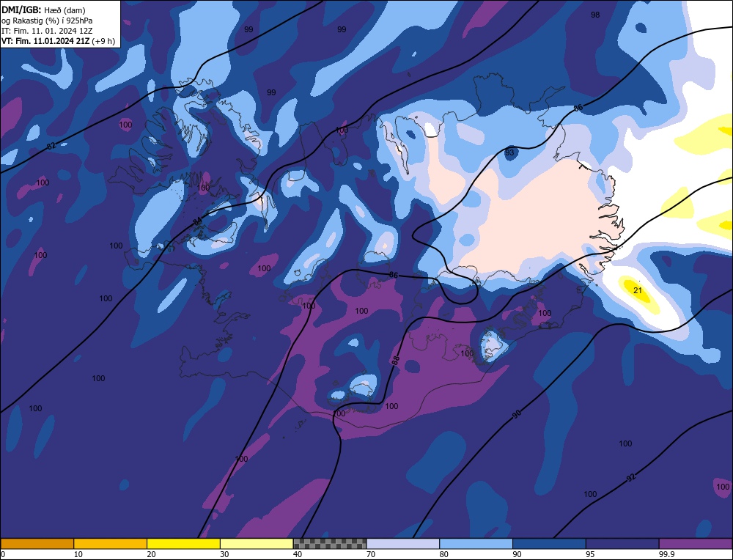Click the lavender 70–80 legend swatch
This screenshot has height=560, width=733.
click(x=403, y=544)
